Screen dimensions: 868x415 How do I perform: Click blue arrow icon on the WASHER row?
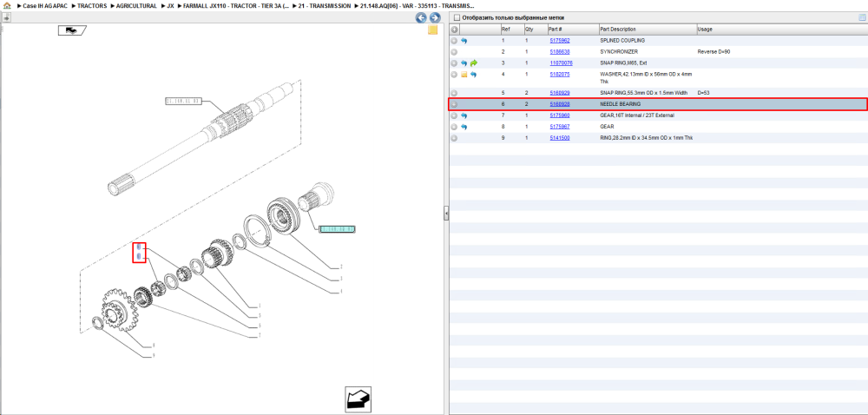(474, 74)
